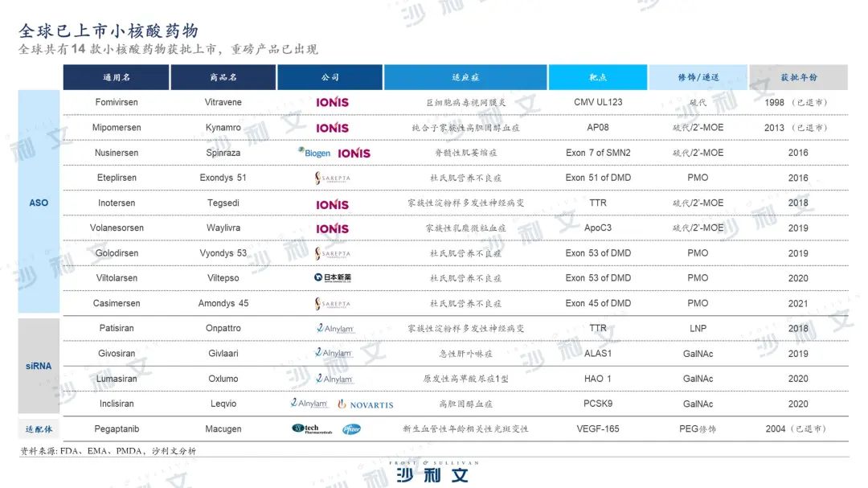This screenshot has height=488, width=868.
Task: Click the Leqvio product name
Action: point(223,404)
